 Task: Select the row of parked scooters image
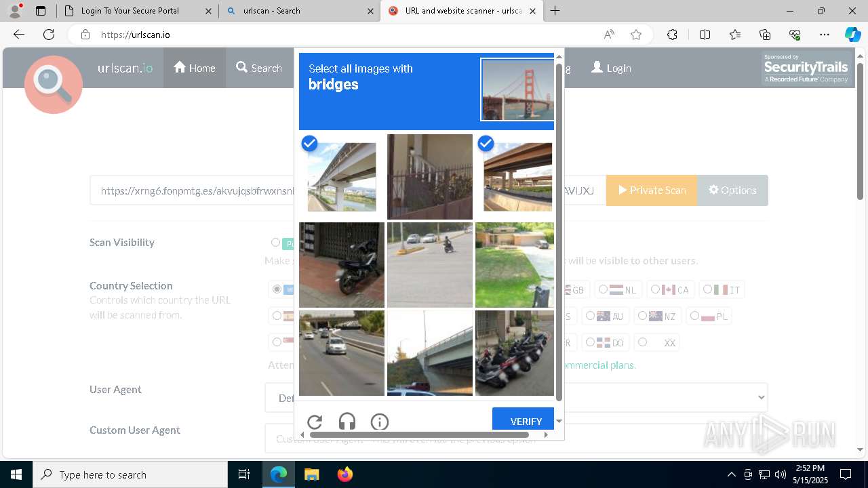pyautogui.click(x=515, y=353)
